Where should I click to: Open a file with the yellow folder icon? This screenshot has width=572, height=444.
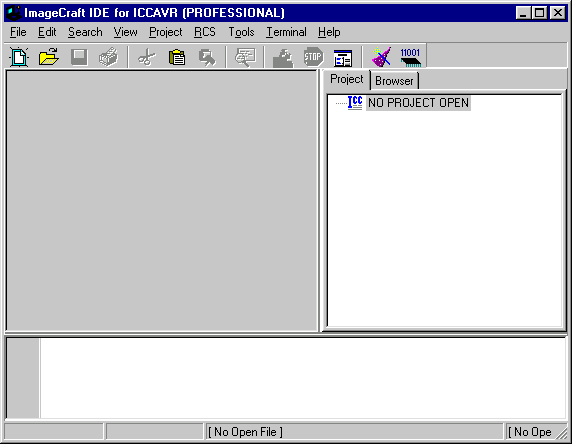(x=49, y=57)
